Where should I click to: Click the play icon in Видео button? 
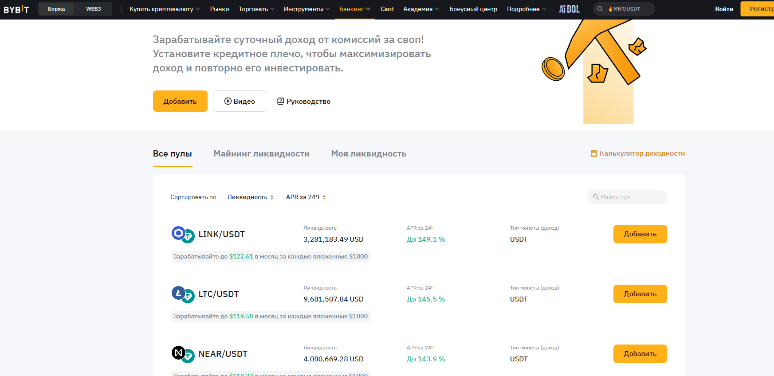[x=228, y=101]
